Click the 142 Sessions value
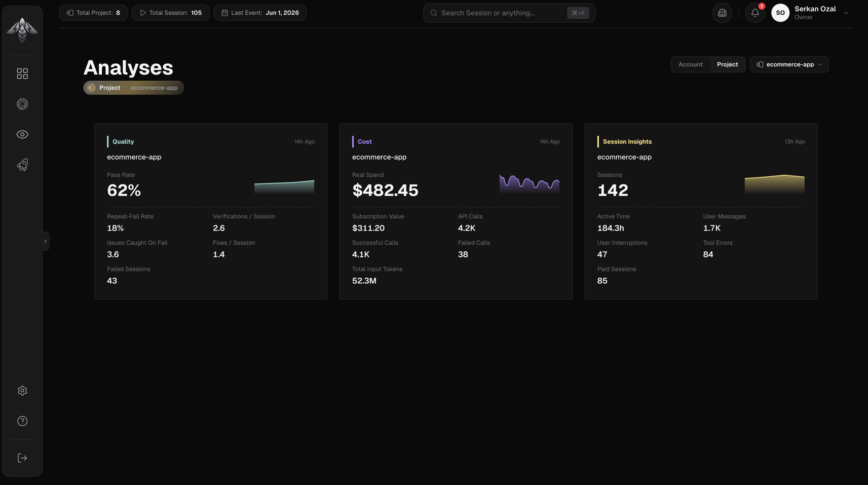 coord(613,191)
